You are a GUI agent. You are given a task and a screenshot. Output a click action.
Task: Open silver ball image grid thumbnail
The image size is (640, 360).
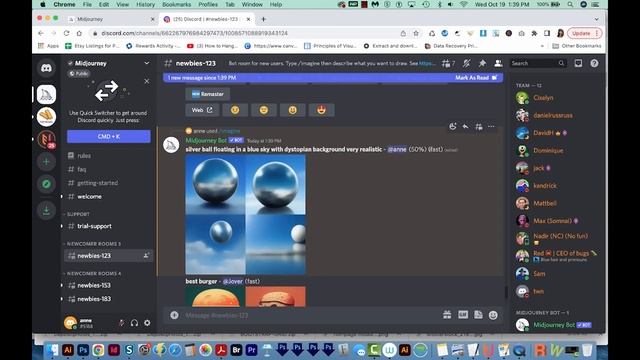245,214
